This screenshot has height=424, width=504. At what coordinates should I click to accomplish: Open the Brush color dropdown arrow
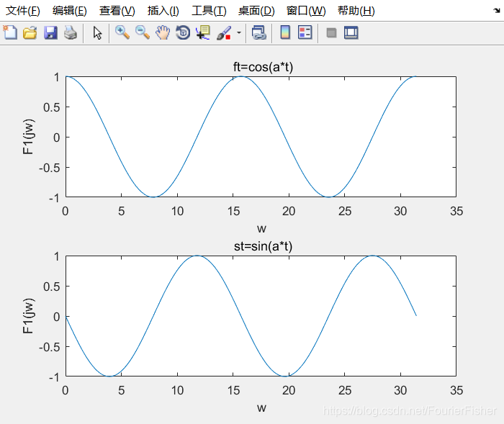click(239, 32)
